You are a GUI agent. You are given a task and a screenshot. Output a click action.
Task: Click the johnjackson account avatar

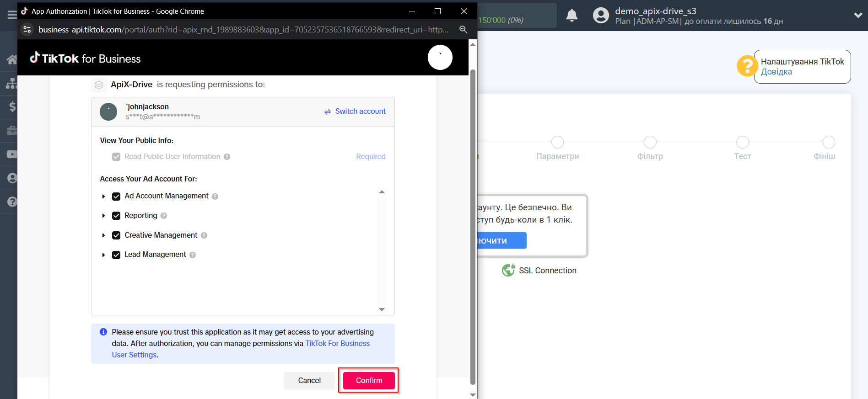108,112
